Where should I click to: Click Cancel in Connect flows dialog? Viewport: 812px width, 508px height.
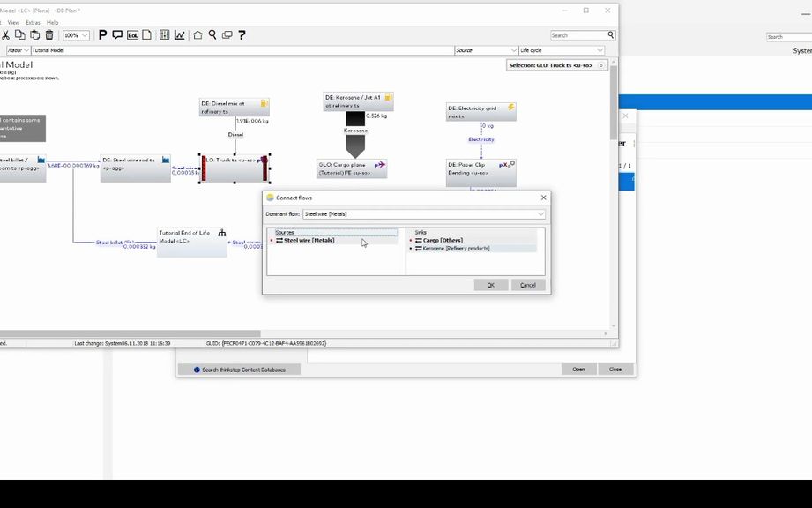point(528,285)
